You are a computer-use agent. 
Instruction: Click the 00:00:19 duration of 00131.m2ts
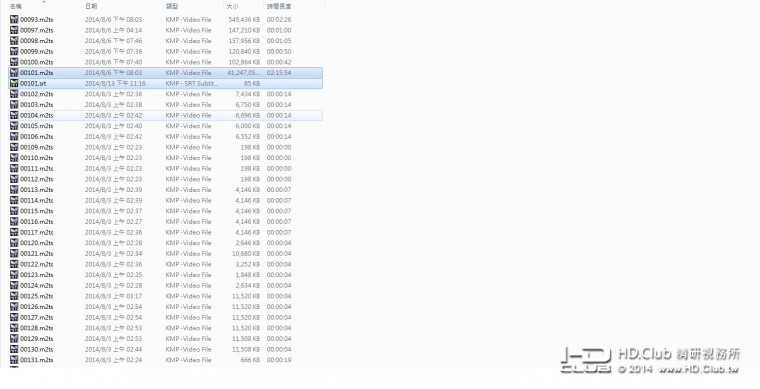[x=279, y=361]
